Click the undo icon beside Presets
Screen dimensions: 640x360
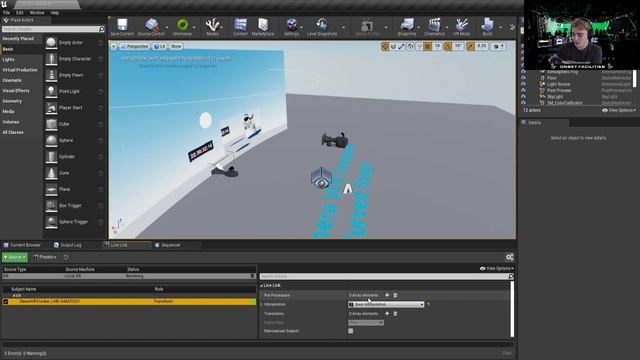[x=66, y=257]
